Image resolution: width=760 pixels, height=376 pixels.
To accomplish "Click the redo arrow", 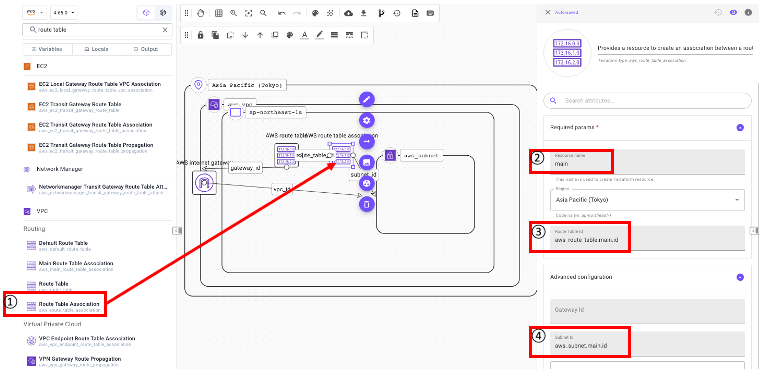I will pos(297,14).
